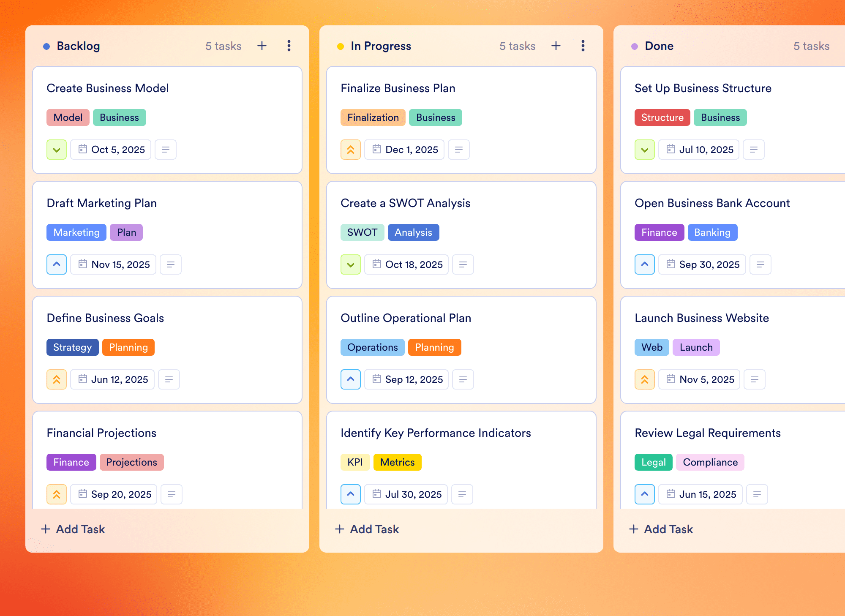
Task: Select the Launch tag
Action: point(696,347)
